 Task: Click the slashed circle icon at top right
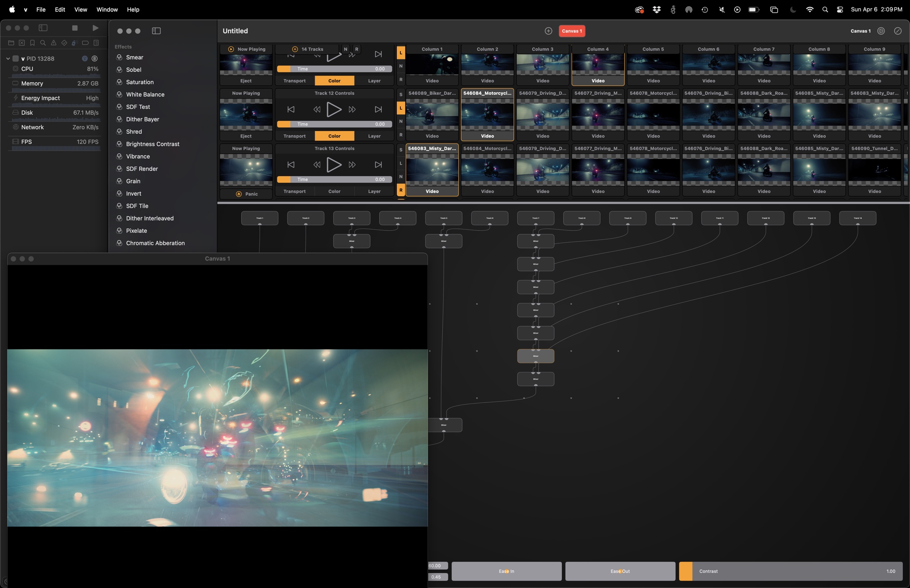(x=897, y=31)
